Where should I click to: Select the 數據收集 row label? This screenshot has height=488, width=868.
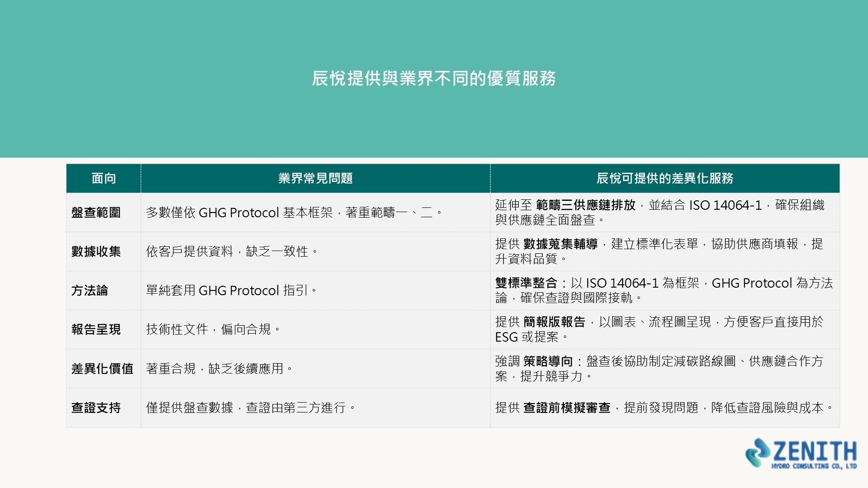96,252
